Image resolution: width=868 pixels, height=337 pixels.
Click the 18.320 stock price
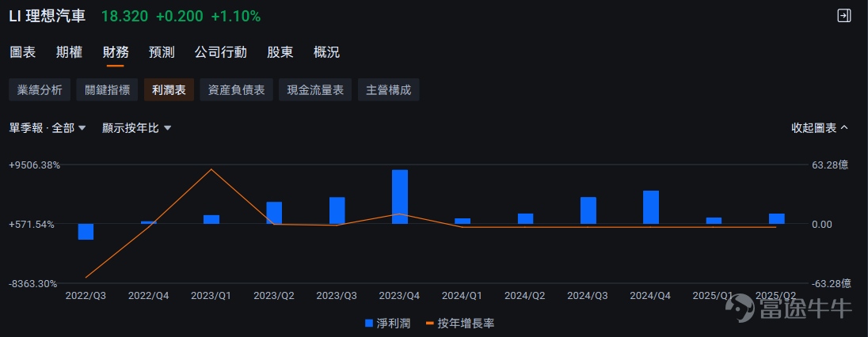pos(124,17)
